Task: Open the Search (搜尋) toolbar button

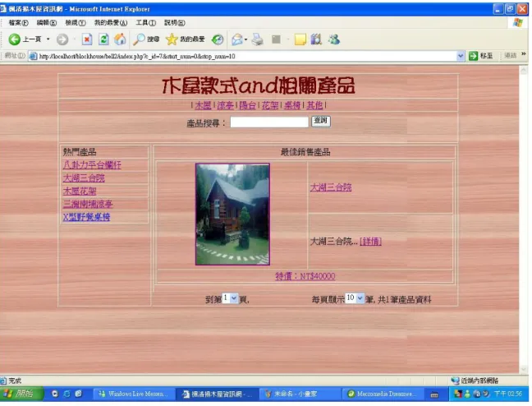Action: pos(146,39)
